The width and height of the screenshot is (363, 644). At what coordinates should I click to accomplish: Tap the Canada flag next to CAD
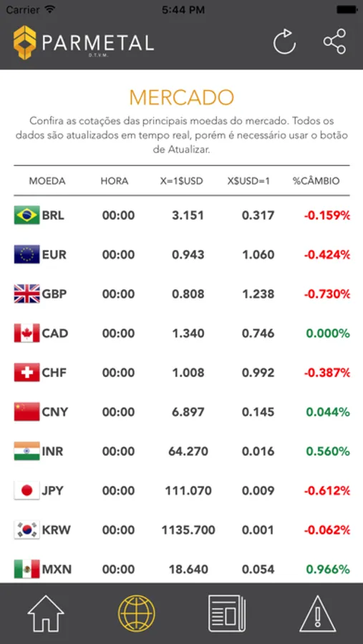click(26, 333)
